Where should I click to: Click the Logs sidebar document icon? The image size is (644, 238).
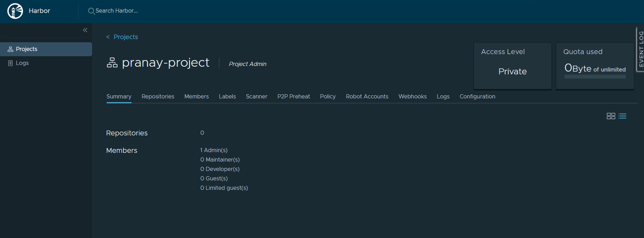click(10, 63)
